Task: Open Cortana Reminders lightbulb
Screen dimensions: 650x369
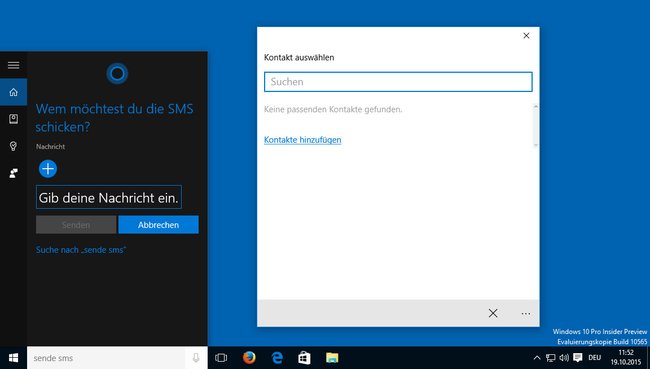Action: click(13, 146)
